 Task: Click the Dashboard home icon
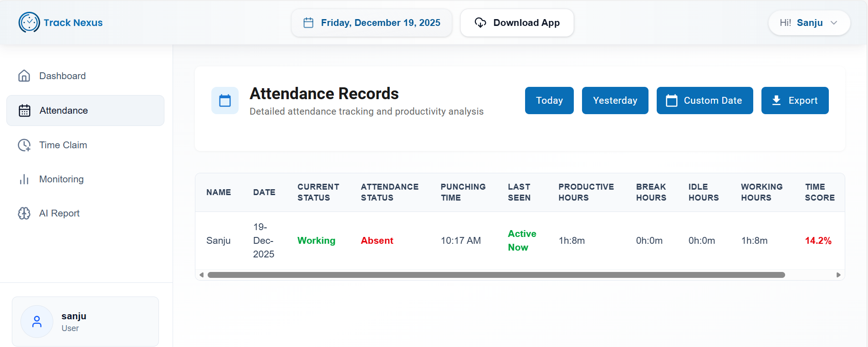pyautogui.click(x=24, y=76)
